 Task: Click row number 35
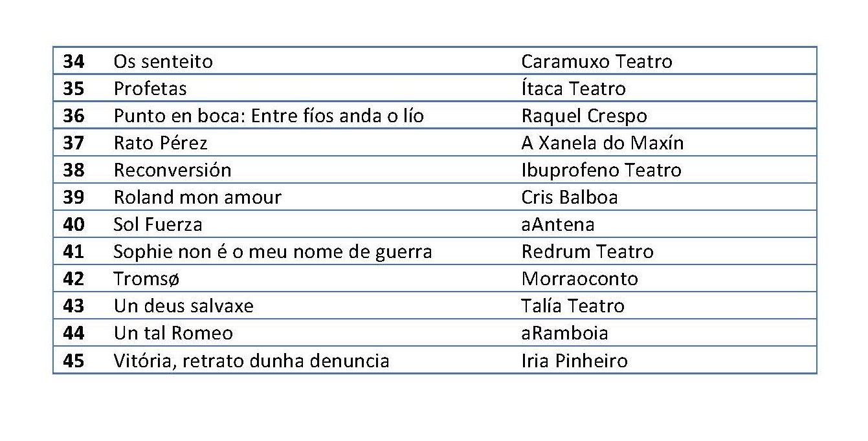click(74, 89)
